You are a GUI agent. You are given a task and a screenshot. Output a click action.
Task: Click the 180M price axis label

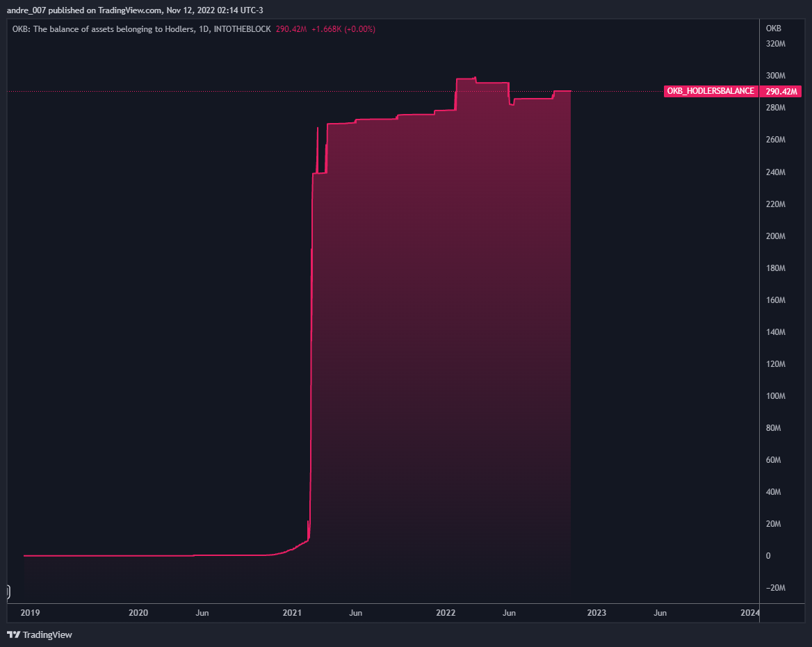776,268
